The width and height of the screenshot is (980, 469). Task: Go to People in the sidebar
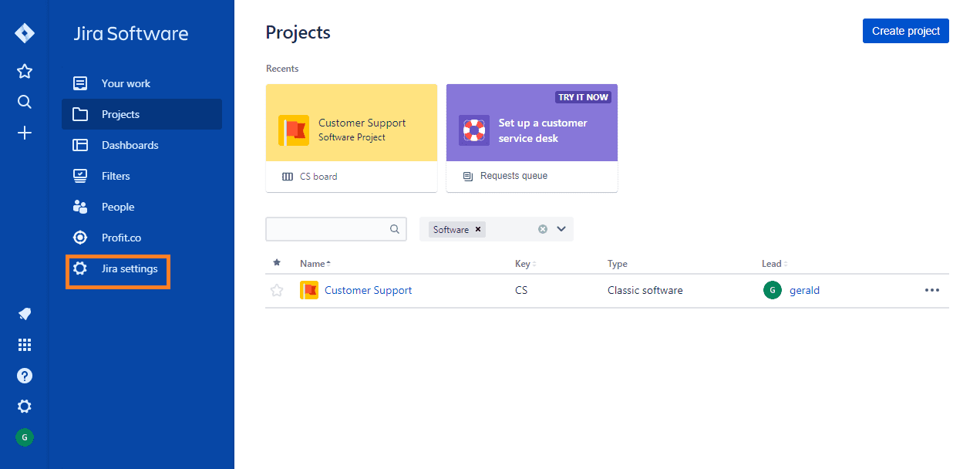click(x=142, y=207)
